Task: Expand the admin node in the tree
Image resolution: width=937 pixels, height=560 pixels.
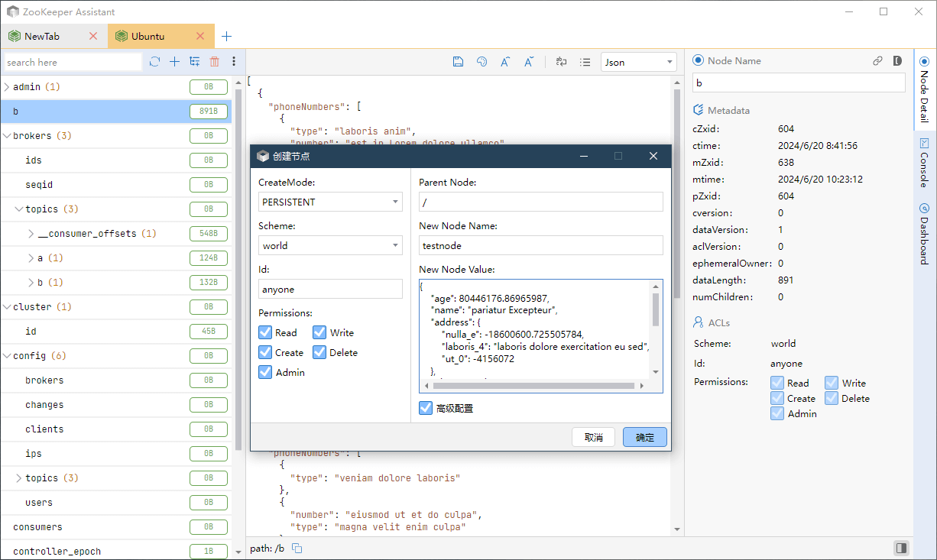Action: click(8, 87)
